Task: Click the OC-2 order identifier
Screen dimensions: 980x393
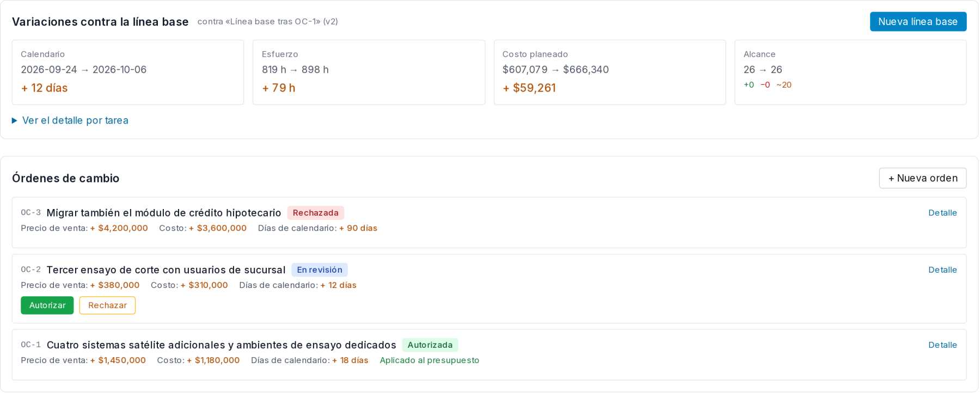Action: [x=30, y=270]
